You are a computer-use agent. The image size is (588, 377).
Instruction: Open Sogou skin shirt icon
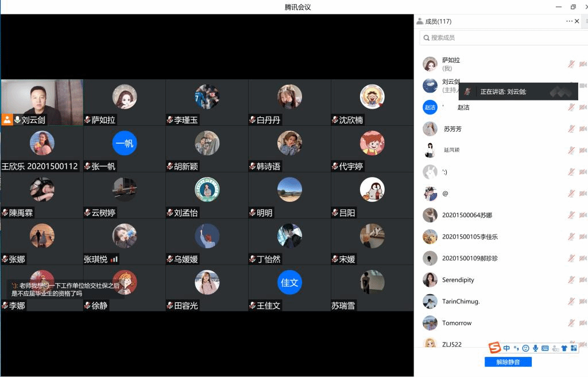click(564, 348)
